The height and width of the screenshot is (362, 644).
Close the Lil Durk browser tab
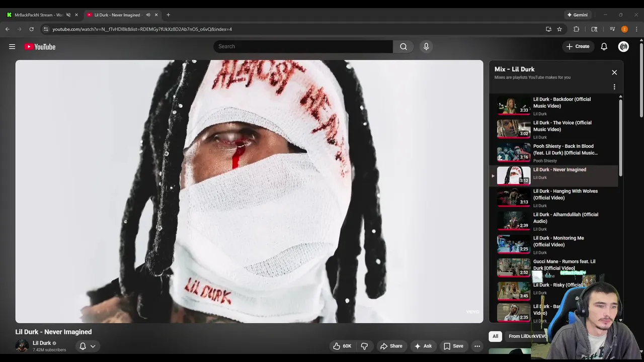(156, 15)
